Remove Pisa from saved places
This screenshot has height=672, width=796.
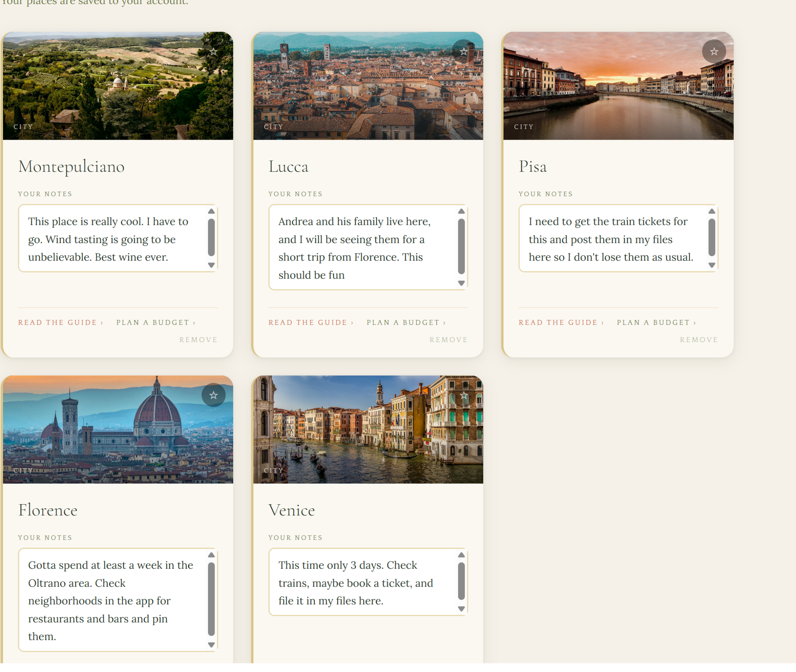699,340
